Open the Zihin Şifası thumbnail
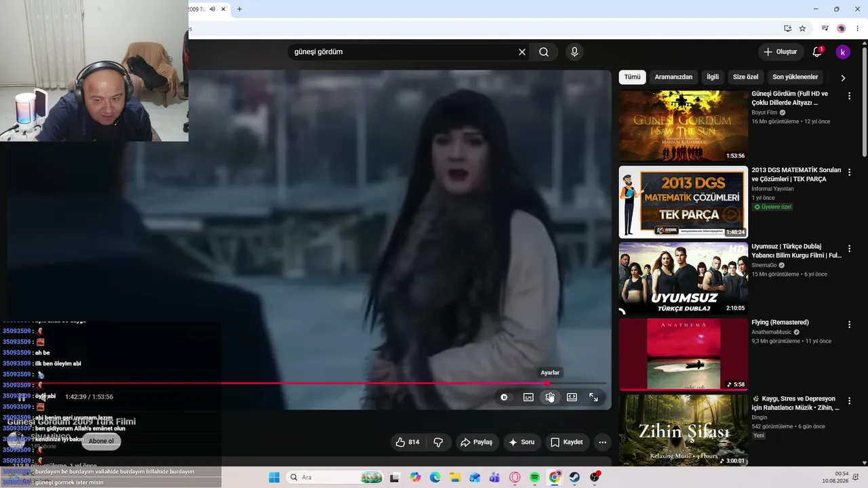Image resolution: width=868 pixels, height=488 pixels. pyautogui.click(x=683, y=430)
